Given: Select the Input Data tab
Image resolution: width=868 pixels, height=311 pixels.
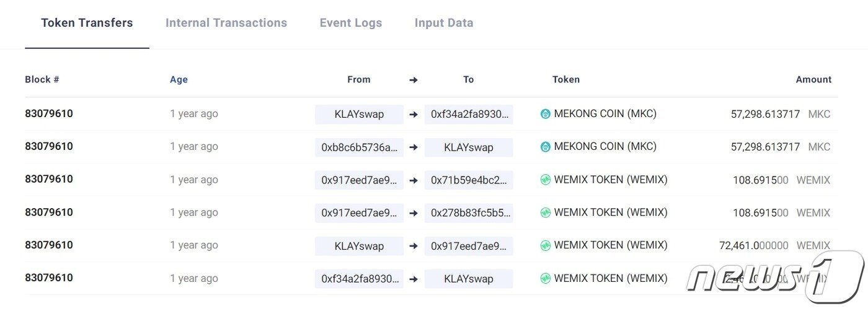Looking at the screenshot, I should (444, 23).
